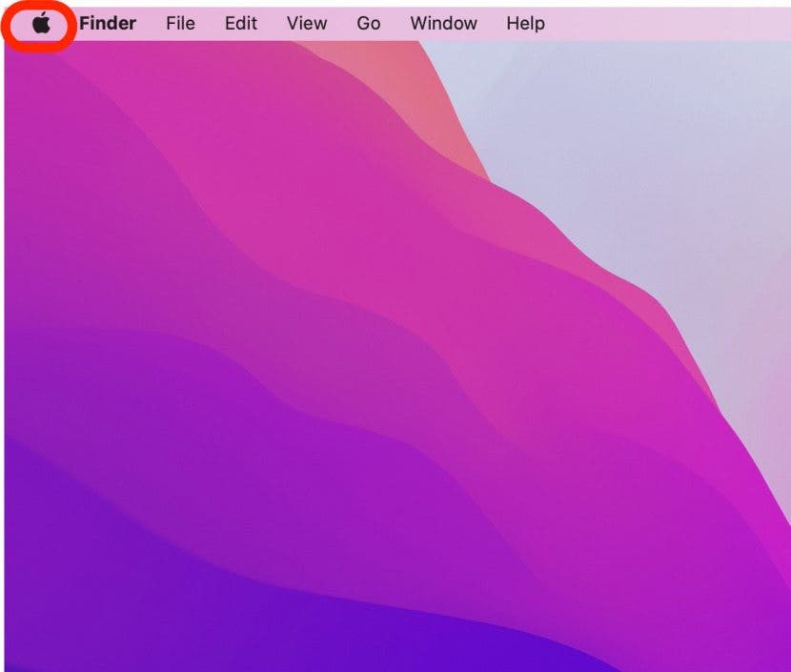Open the Edit menu
This screenshot has height=672, width=791.
pos(241,24)
